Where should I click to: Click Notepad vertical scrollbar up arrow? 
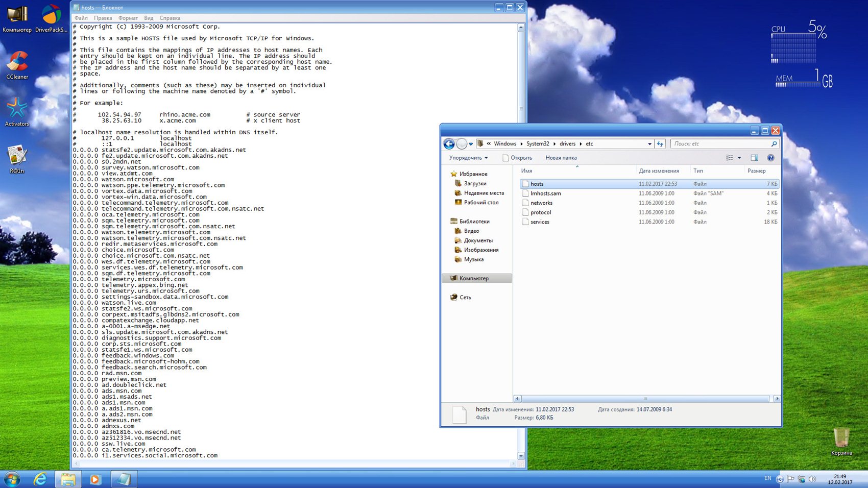(x=521, y=28)
